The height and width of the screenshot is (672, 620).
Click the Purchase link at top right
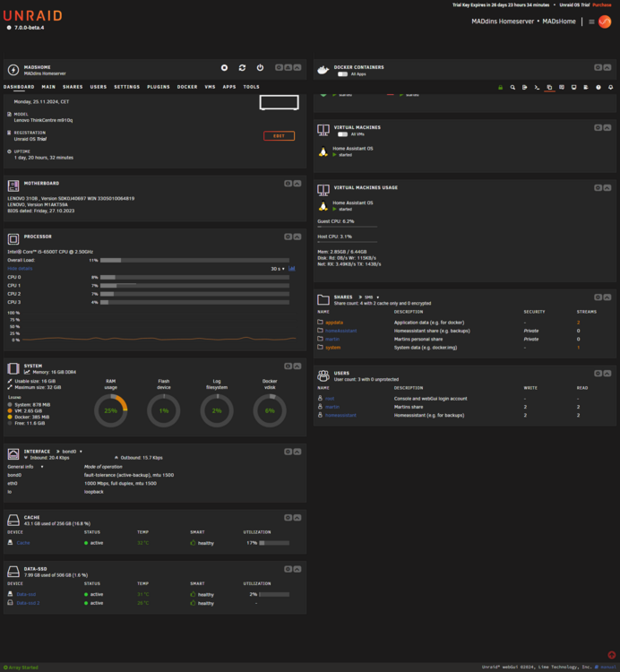[x=602, y=5]
